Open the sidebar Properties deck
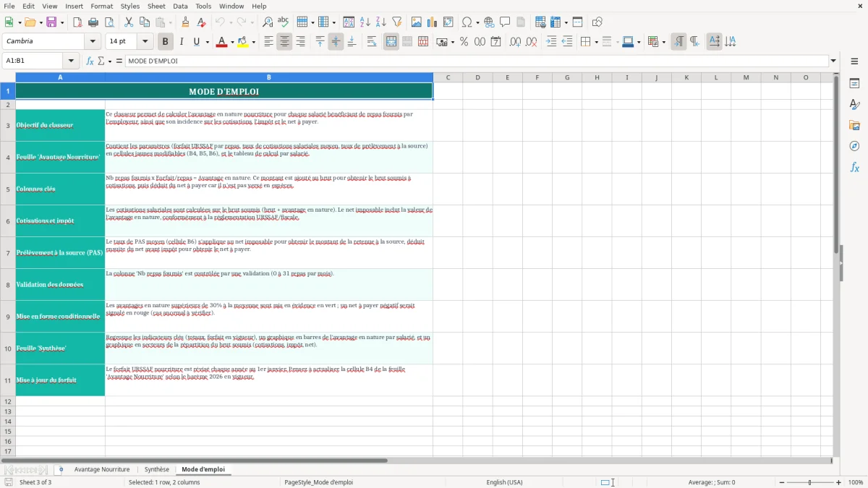 point(854,84)
